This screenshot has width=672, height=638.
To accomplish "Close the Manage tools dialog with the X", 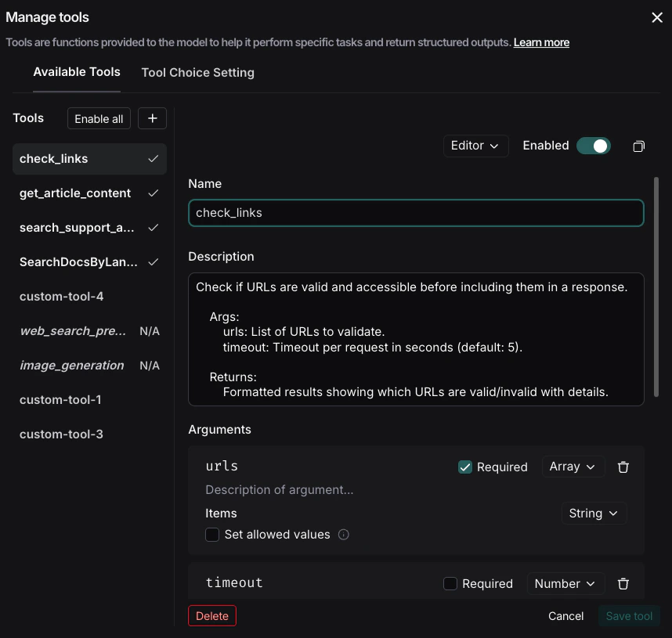I will [x=656, y=17].
